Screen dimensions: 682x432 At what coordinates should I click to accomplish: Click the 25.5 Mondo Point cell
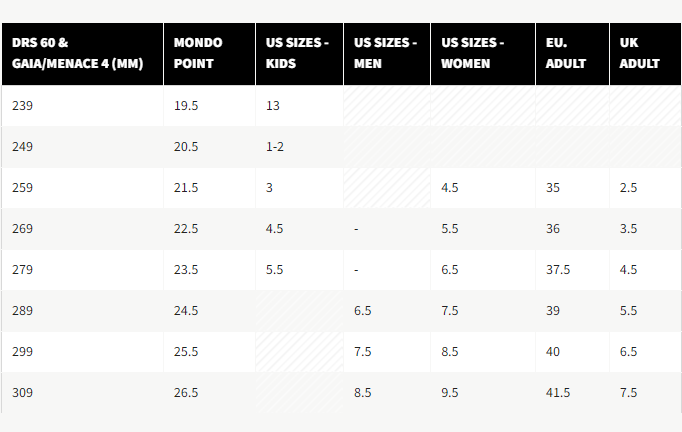[x=186, y=351]
